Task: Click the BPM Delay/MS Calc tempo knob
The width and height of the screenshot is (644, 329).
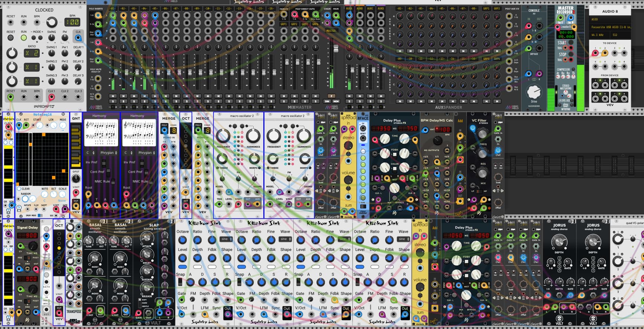Action: [x=438, y=141]
